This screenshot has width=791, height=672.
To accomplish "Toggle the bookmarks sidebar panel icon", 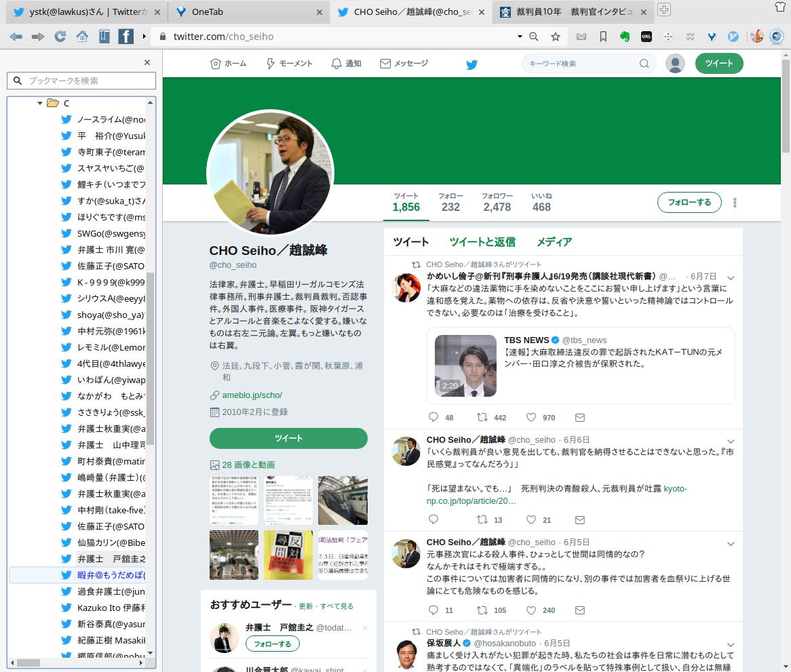I will tap(104, 37).
